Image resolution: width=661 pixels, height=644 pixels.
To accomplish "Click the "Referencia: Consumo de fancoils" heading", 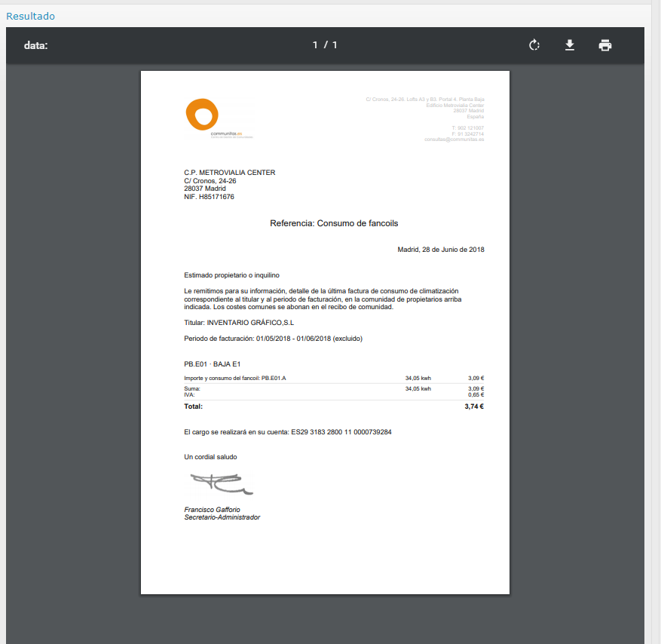I will click(334, 224).
